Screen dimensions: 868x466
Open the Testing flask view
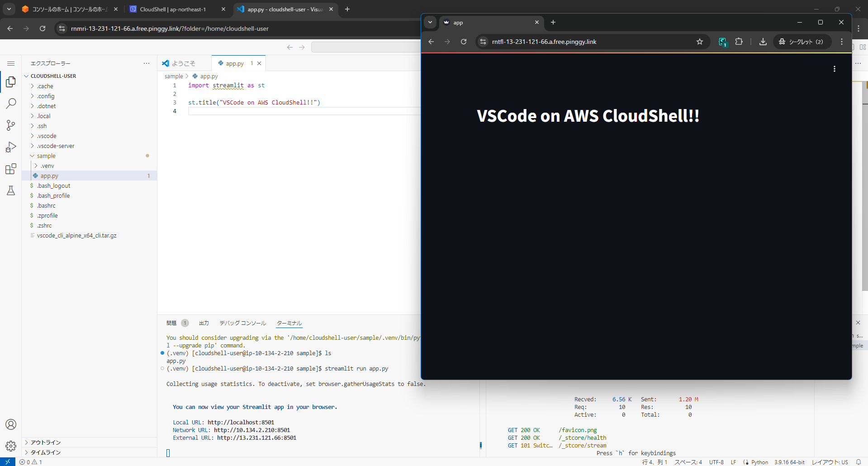coord(11,190)
